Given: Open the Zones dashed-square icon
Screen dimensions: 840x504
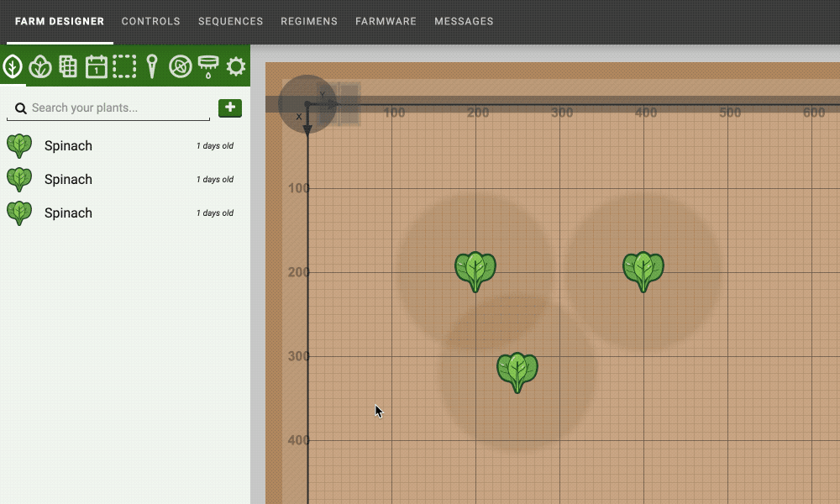Looking at the screenshot, I should click(x=124, y=66).
